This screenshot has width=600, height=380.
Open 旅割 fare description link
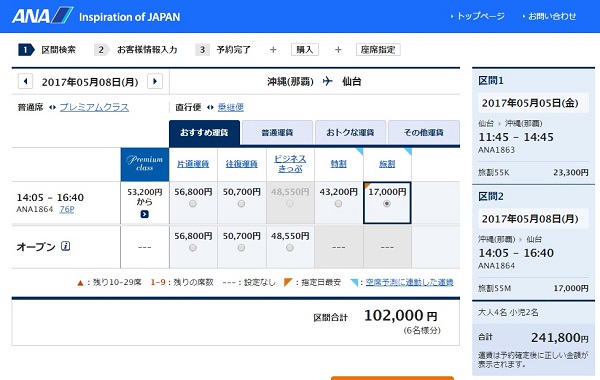click(387, 164)
